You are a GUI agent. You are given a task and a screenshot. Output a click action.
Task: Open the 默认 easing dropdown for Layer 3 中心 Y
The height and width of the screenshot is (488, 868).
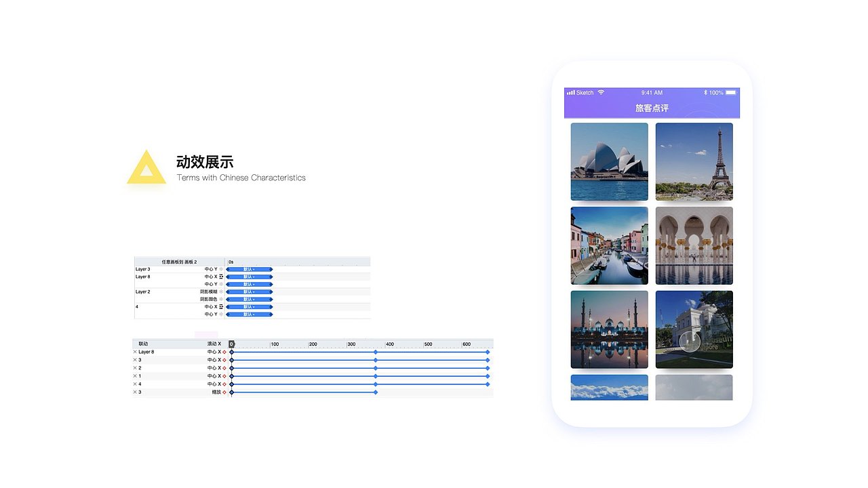point(249,269)
